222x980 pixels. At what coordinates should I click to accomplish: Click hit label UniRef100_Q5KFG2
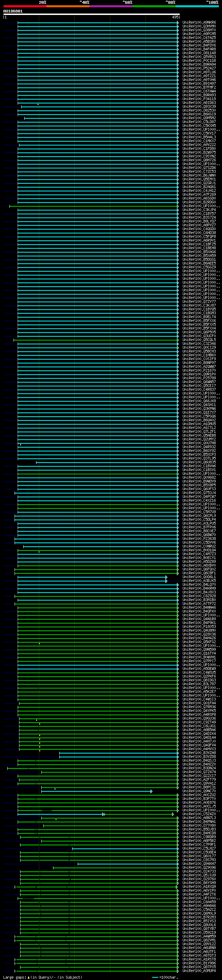click(x=199, y=642)
